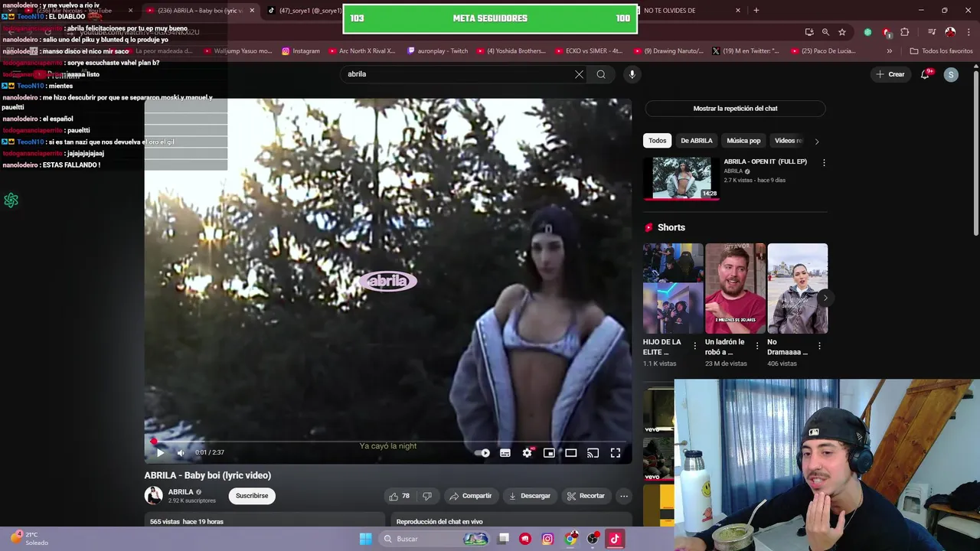This screenshot has width=980, height=551.
Task: Open the YouTube account avatar S
Action: click(x=951, y=74)
